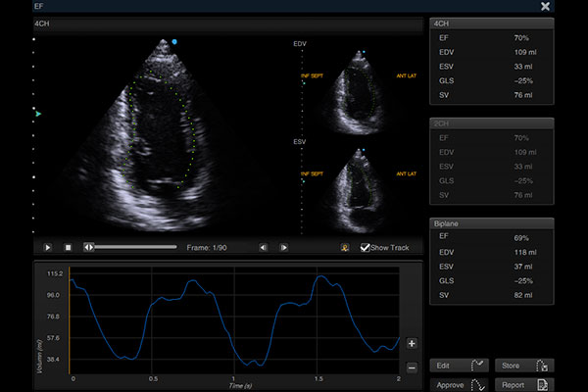Step back one frame
Image resolution: width=588 pixels, height=392 pixels.
[x=264, y=248]
